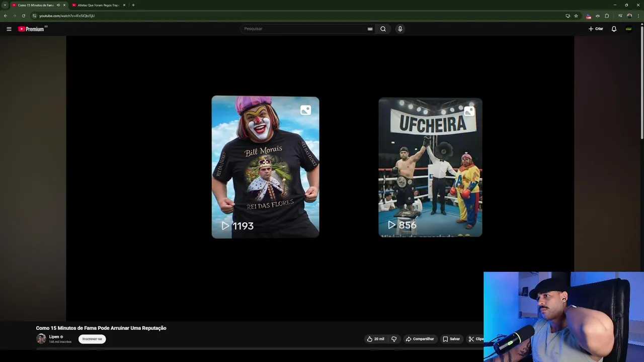Share the video via Compartilhar
644x362 pixels.
click(x=420, y=339)
